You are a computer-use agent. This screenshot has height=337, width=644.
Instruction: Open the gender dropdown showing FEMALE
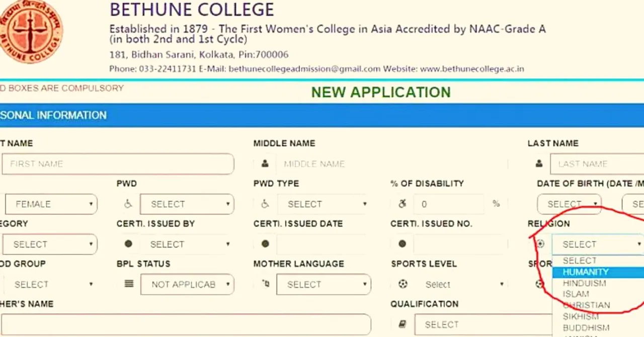[51, 204]
